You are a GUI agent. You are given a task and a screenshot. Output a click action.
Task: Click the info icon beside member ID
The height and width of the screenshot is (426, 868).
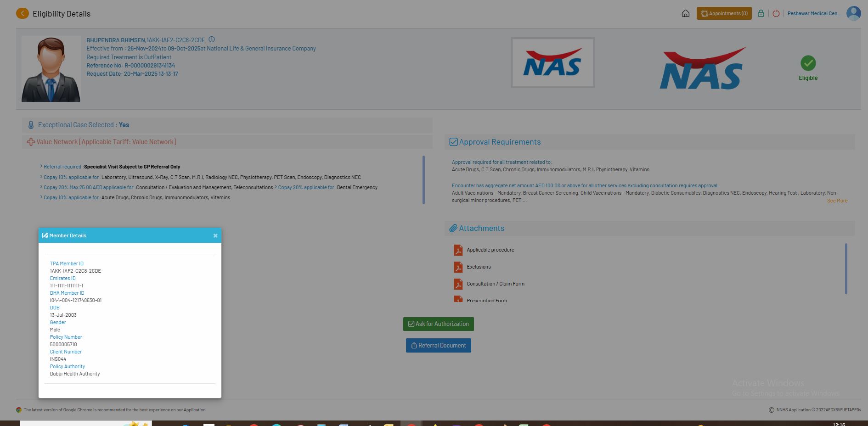coord(212,39)
